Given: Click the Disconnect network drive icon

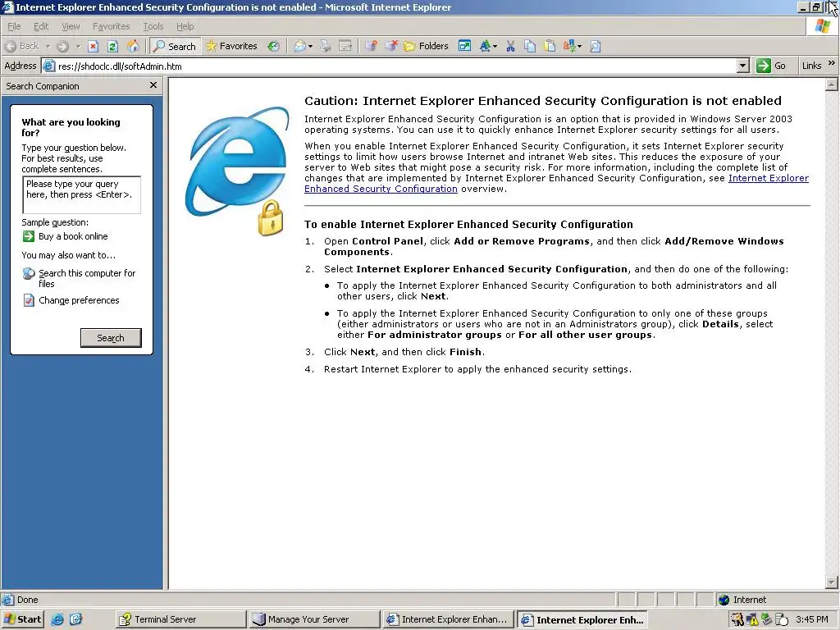Looking at the screenshot, I should [391, 47].
